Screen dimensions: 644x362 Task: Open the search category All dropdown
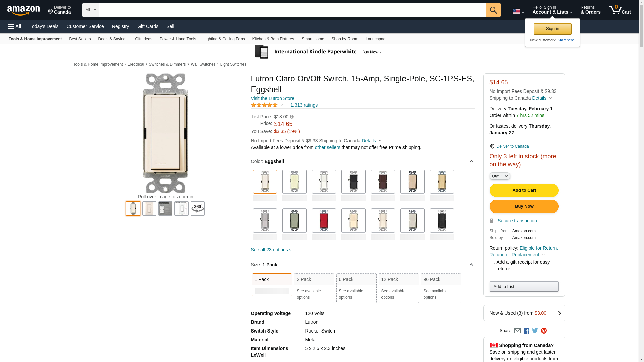[x=90, y=10]
